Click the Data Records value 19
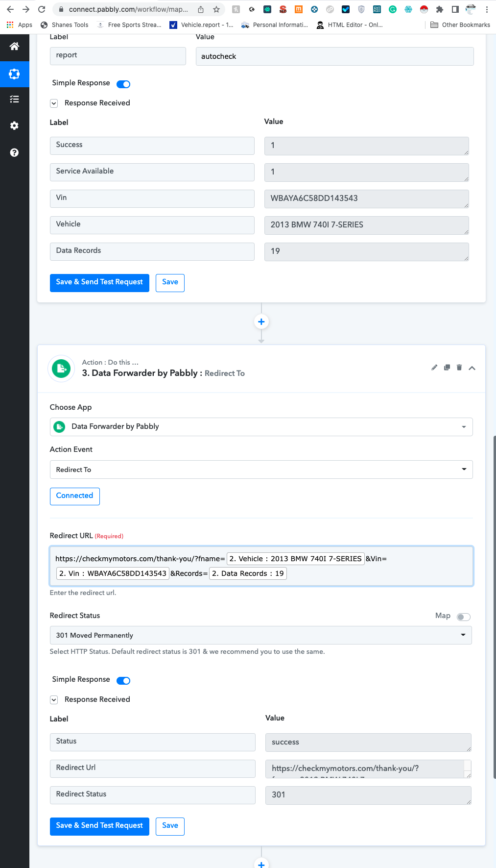 (367, 252)
